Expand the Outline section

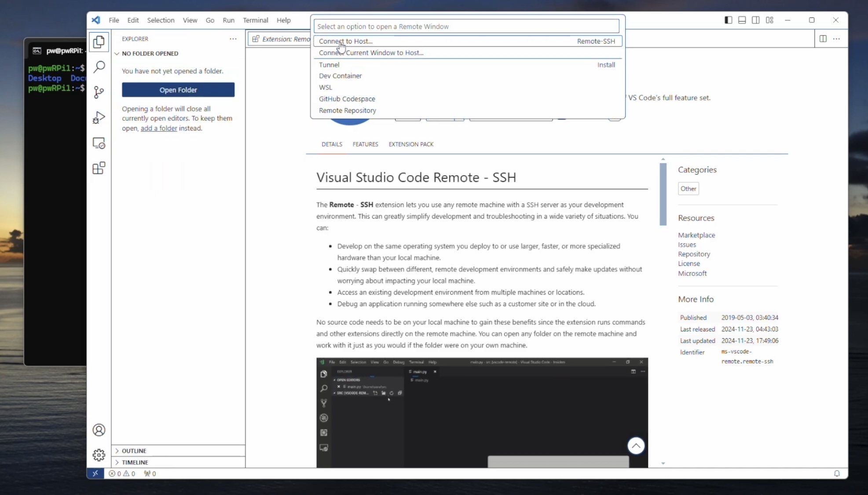click(134, 451)
